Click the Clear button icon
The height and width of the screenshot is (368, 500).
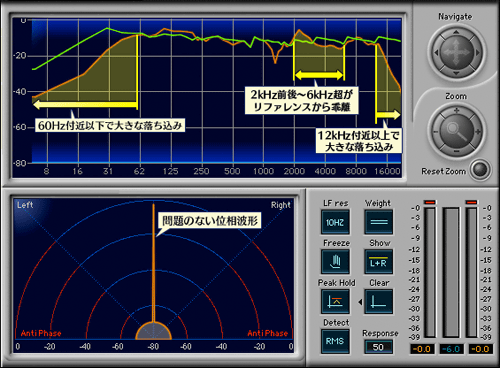coord(379,302)
